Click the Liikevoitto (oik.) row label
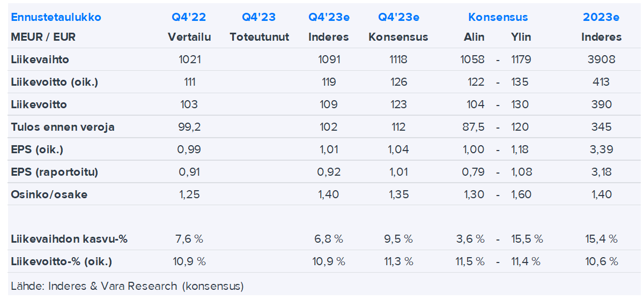Viewport: 644px width, 300px height. (54, 82)
